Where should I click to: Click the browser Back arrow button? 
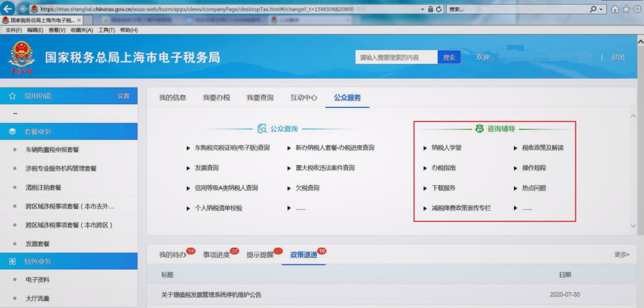(8, 8)
